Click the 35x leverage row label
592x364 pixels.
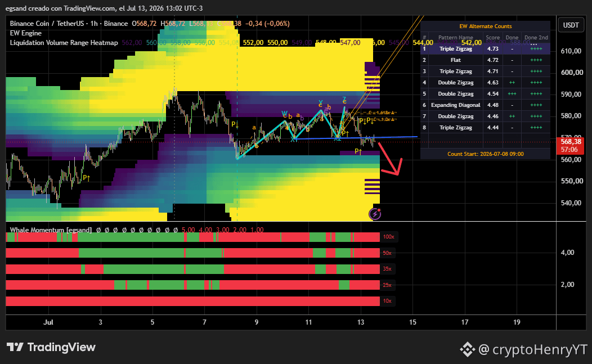click(387, 269)
